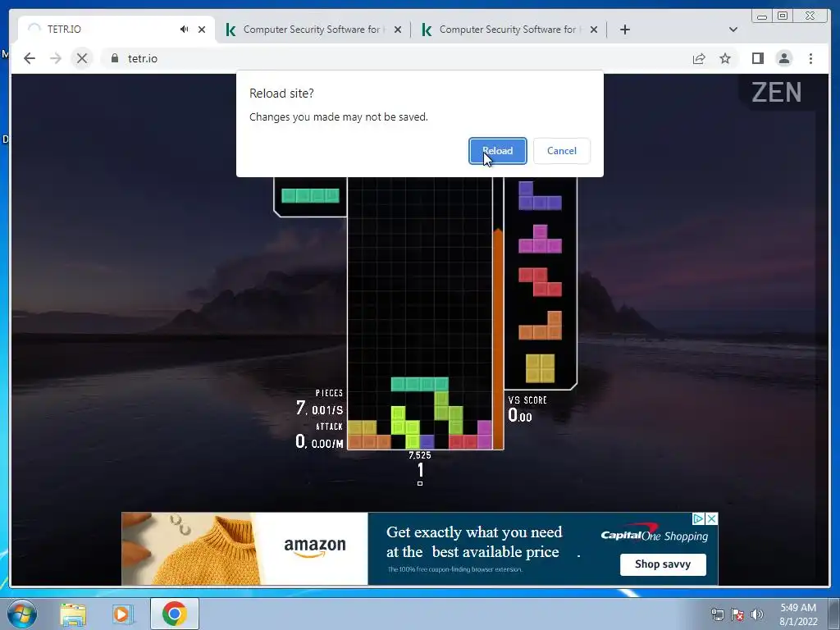Click the purple T piece in queue
The image size is (840, 630).
coord(540,239)
